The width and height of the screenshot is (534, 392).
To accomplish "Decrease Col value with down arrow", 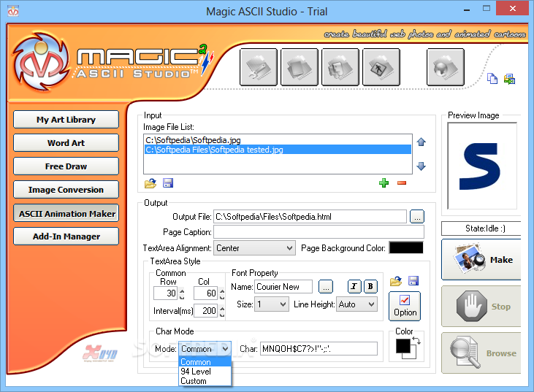I will click(222, 297).
